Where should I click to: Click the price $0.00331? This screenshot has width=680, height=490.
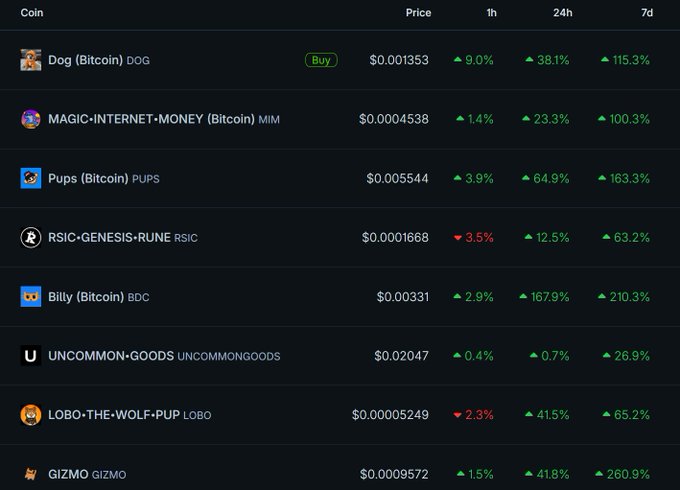pyautogui.click(x=403, y=297)
